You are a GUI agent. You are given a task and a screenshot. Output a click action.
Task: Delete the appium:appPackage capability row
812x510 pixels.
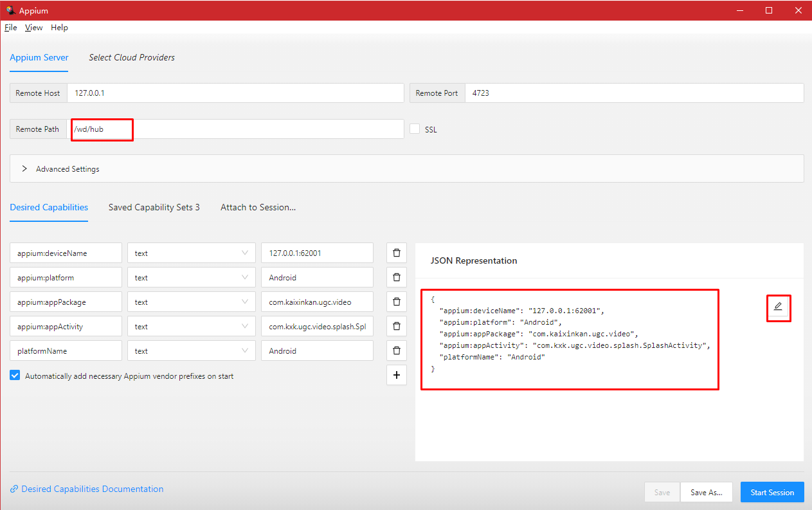click(x=396, y=302)
